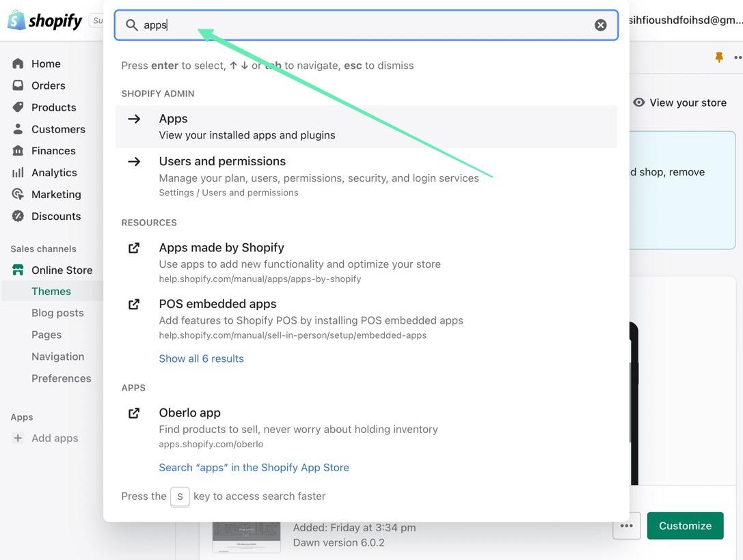Open POS embedded apps resource

tap(217, 304)
